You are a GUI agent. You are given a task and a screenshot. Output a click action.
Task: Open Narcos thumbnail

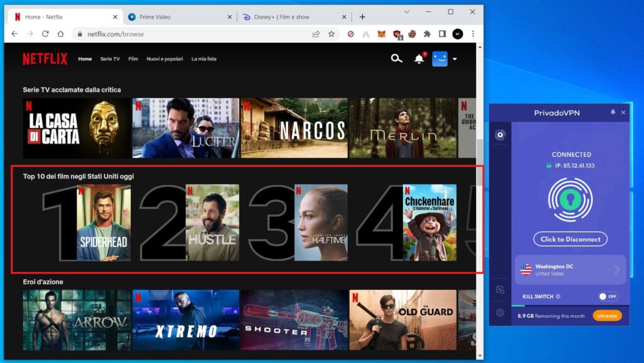pyautogui.click(x=294, y=128)
